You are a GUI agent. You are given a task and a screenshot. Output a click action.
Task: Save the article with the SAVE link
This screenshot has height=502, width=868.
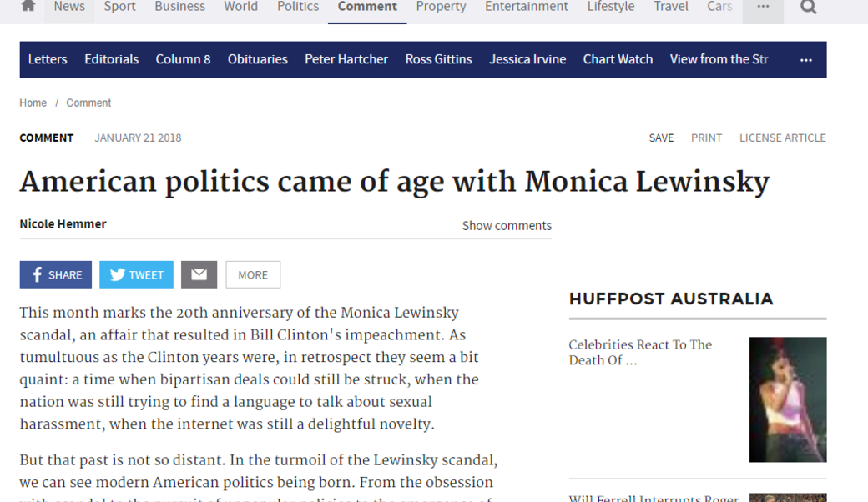661,138
